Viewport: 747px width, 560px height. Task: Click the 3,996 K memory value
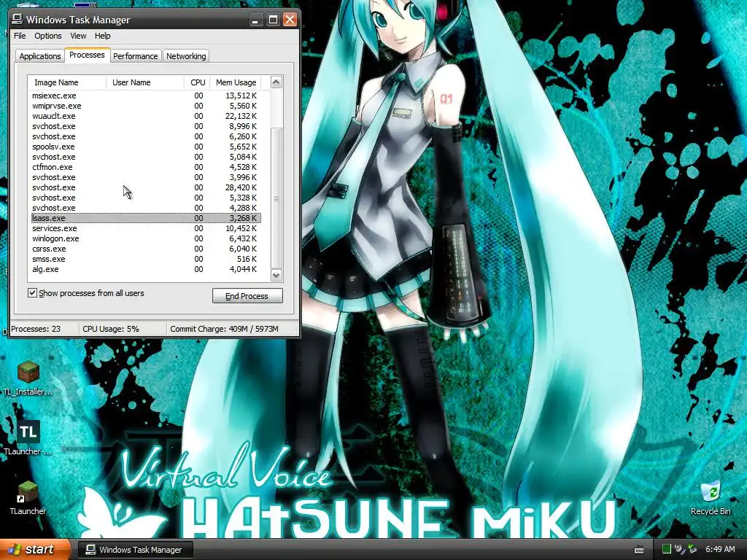[x=243, y=177]
